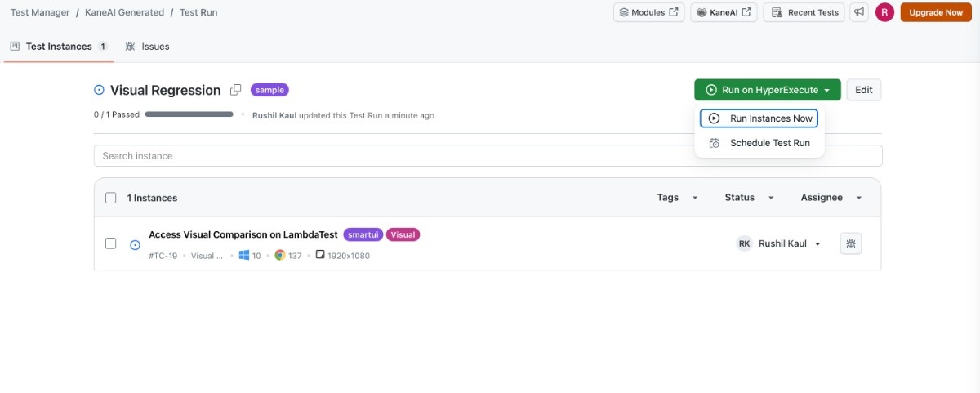The height and width of the screenshot is (393, 980).
Task: Click status icon of Access Visual Comparison instance
Action: point(135,244)
